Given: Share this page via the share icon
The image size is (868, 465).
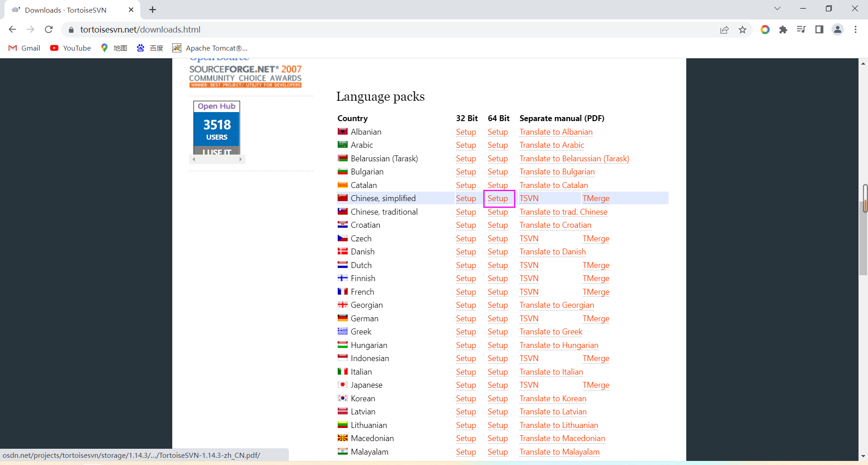Looking at the screenshot, I should (724, 29).
